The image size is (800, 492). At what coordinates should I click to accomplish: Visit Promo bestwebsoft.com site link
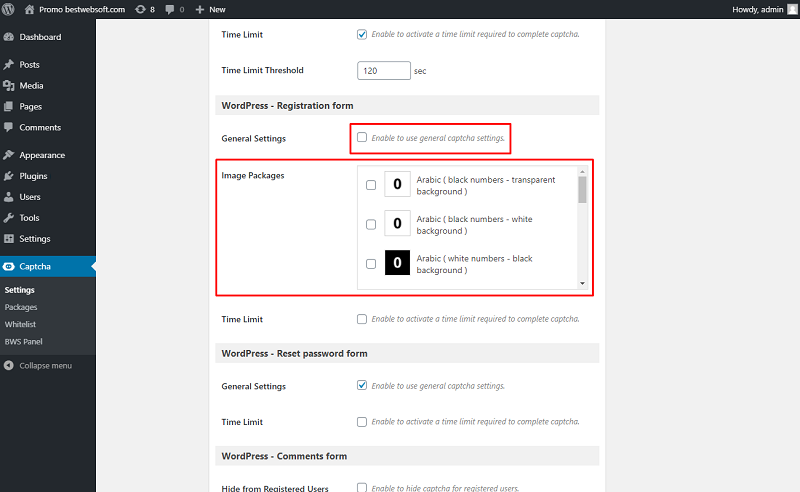(x=82, y=9)
